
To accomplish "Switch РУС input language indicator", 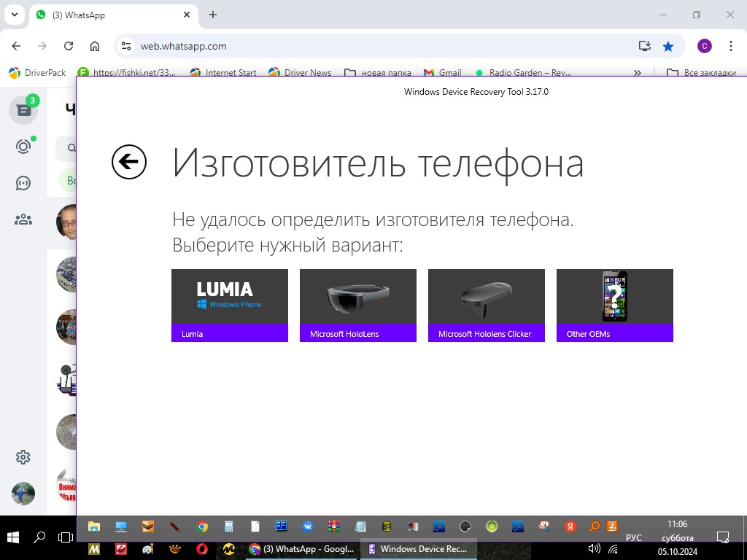I will pos(634,537).
